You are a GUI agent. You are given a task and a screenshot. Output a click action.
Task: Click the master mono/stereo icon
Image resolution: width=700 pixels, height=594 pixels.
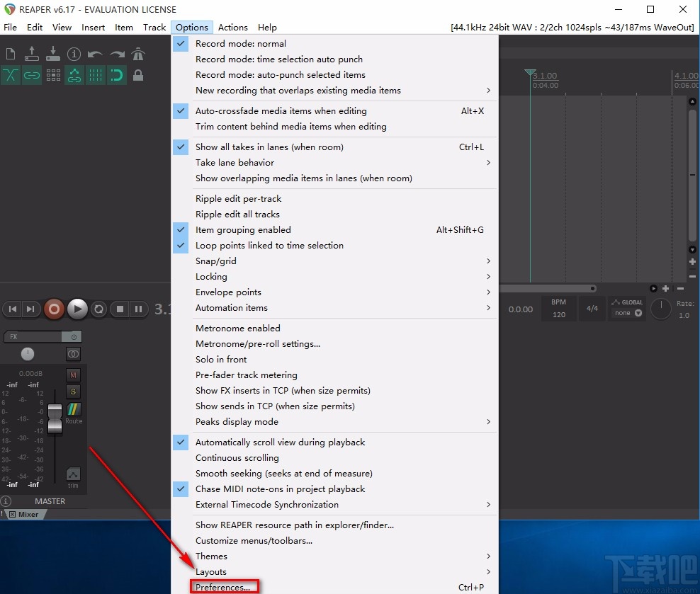73,354
